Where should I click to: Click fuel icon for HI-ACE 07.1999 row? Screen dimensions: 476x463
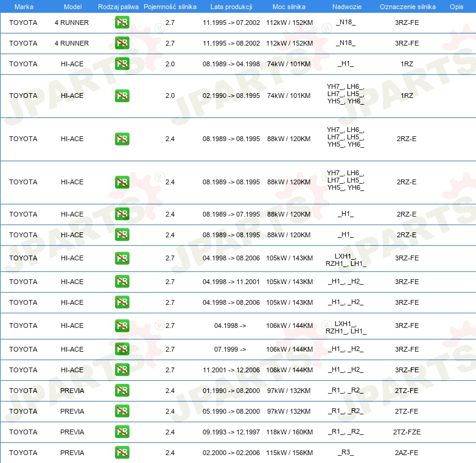pos(122,349)
